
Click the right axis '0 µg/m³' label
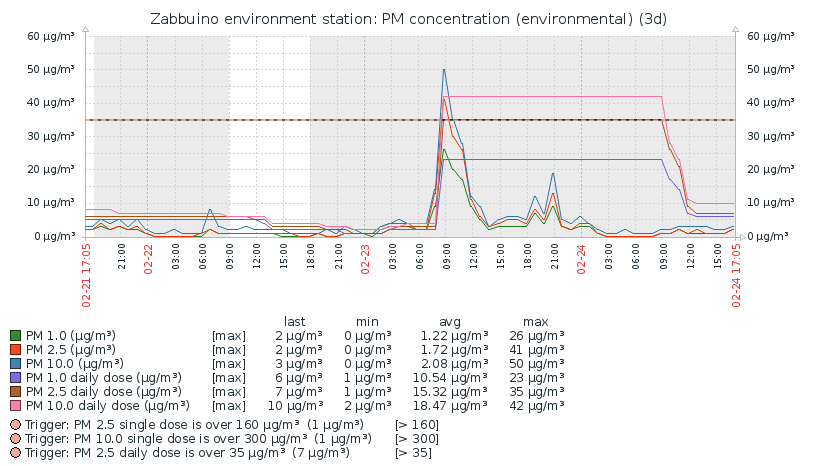click(x=767, y=236)
